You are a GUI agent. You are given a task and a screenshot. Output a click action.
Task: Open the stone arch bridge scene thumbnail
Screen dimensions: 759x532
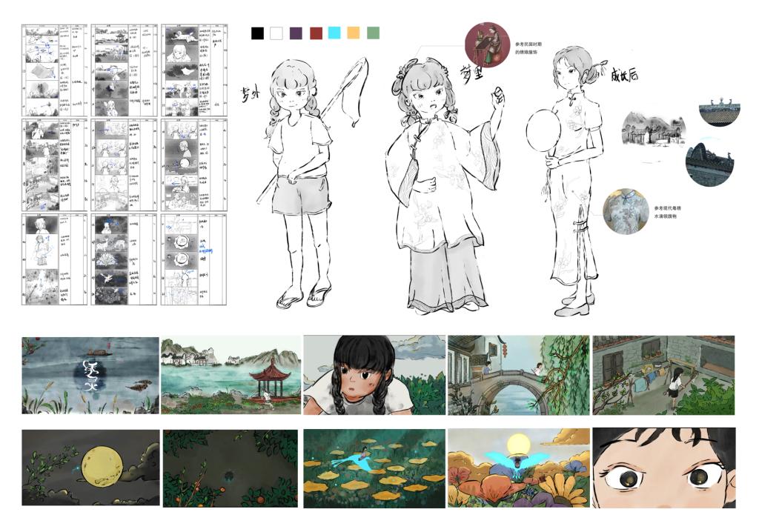(x=518, y=375)
